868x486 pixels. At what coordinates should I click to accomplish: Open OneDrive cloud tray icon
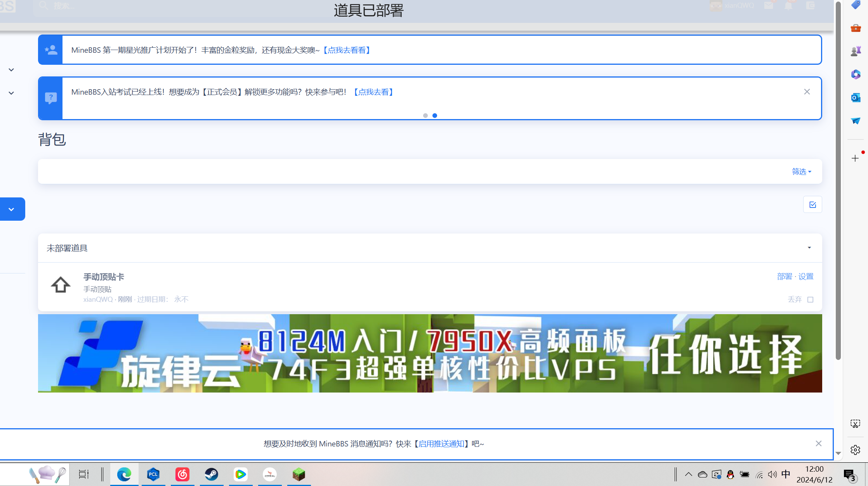click(703, 474)
